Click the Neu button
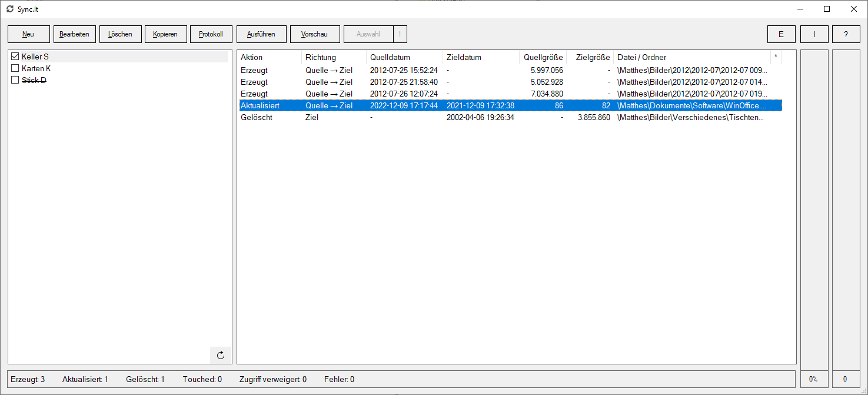 point(28,34)
